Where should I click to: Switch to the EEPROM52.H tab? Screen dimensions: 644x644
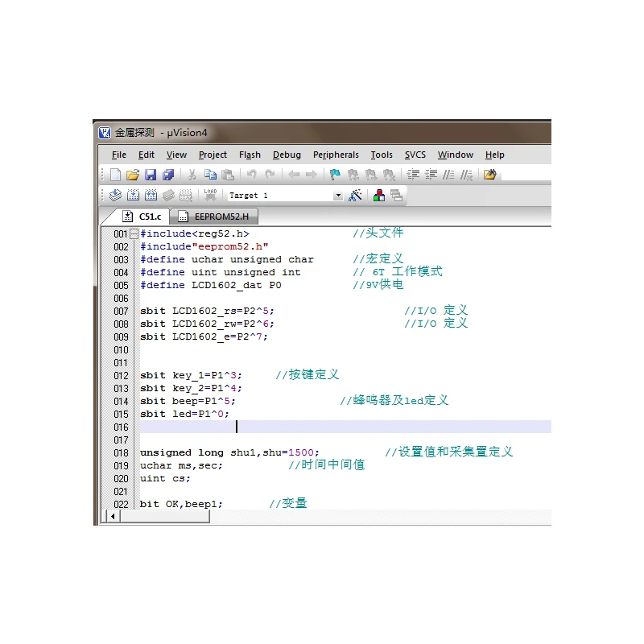pos(213,217)
